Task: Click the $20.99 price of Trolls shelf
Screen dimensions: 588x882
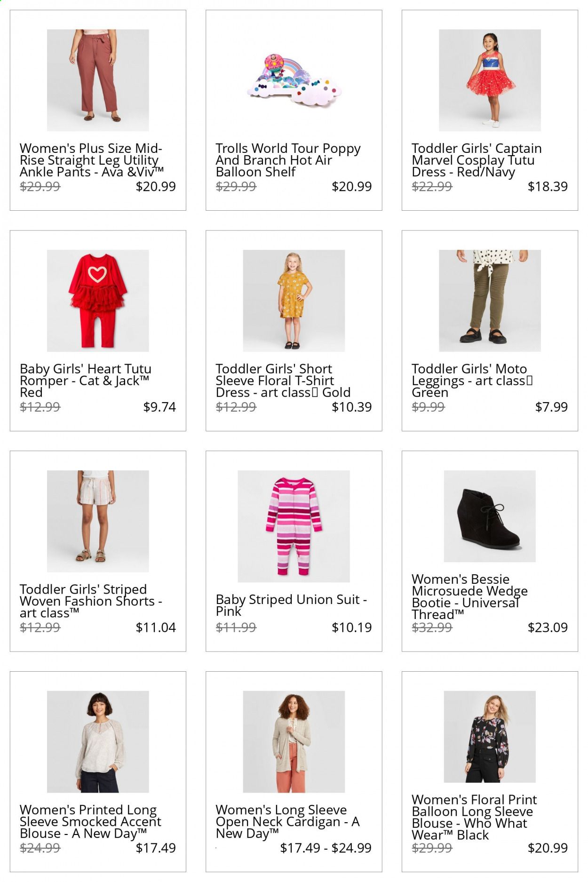Action: 351,186
